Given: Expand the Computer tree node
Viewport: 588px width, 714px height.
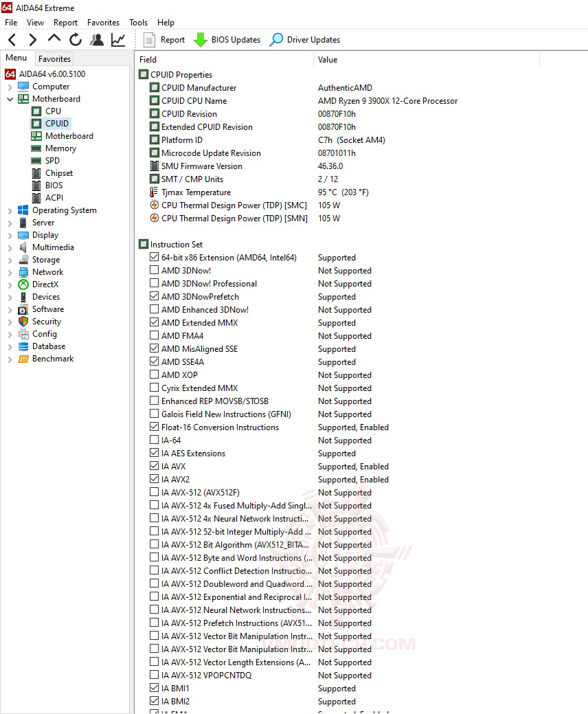Looking at the screenshot, I should pos(10,87).
